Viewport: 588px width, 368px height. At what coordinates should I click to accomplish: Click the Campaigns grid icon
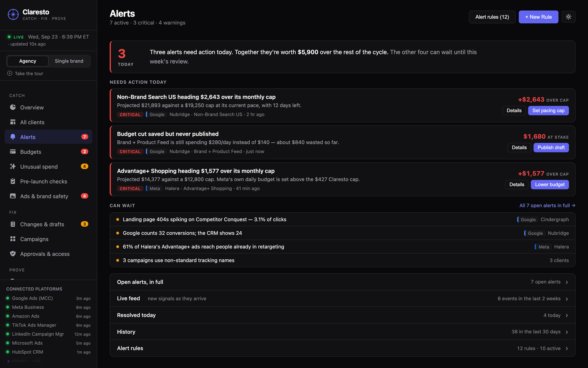click(13, 239)
